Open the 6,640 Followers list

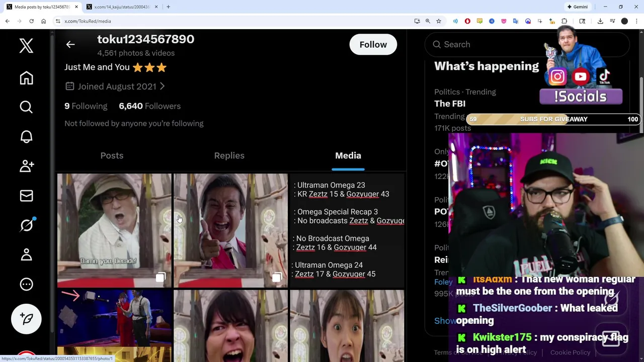click(149, 106)
